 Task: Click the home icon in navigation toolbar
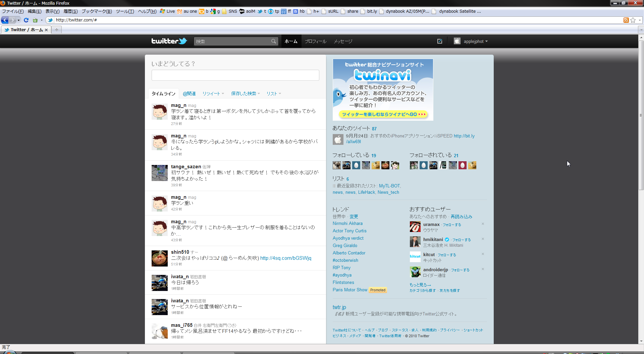[35, 20]
